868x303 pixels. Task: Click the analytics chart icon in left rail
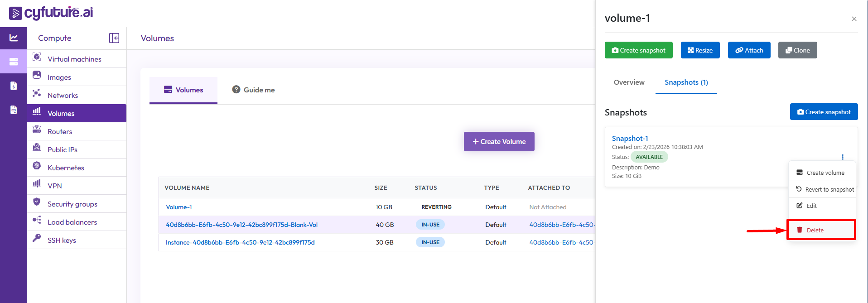tap(14, 38)
